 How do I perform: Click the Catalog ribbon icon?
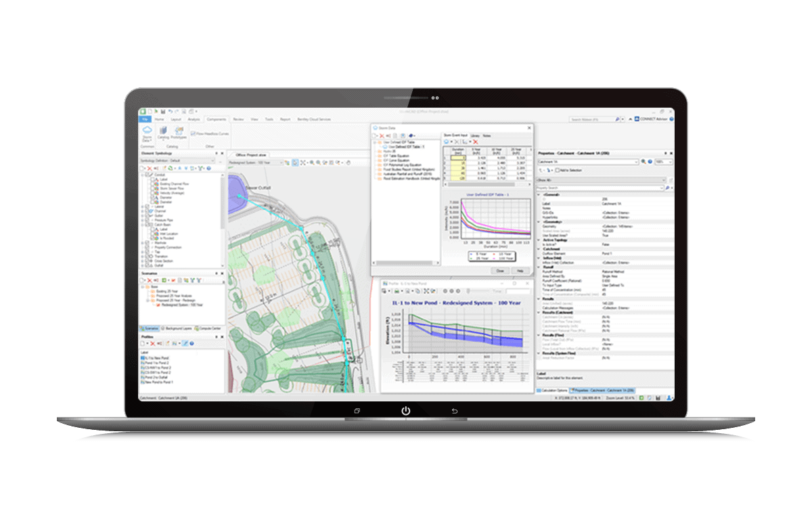164,131
